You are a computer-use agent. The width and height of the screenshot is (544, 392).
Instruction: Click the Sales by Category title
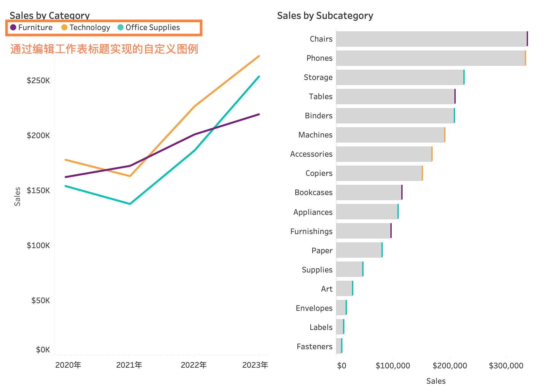pyautogui.click(x=50, y=15)
